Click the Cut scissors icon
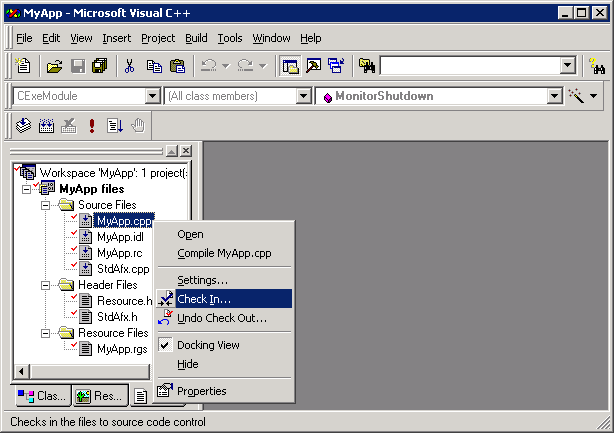The width and height of the screenshot is (614, 433). tap(129, 66)
